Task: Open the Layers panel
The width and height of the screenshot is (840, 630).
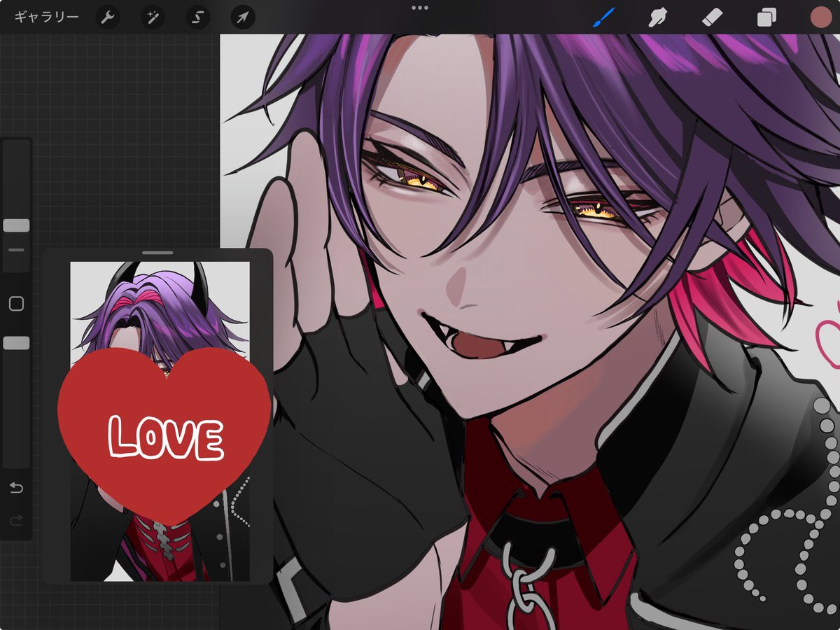Action: click(766, 17)
